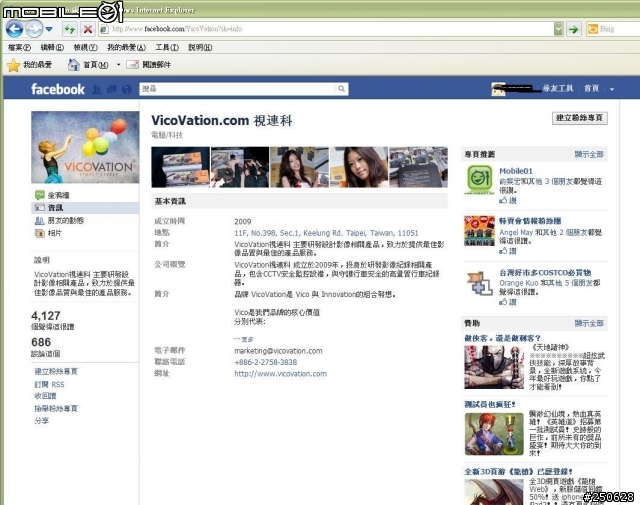Open the 工具(T) menu
Image resolution: width=640 pixels, height=505 pixels.
pos(167,47)
